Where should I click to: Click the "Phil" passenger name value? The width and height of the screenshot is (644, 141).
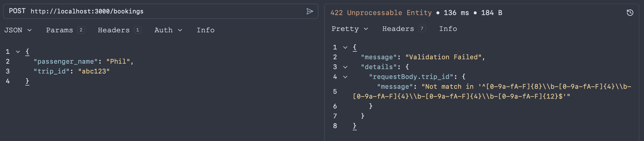tap(118, 62)
